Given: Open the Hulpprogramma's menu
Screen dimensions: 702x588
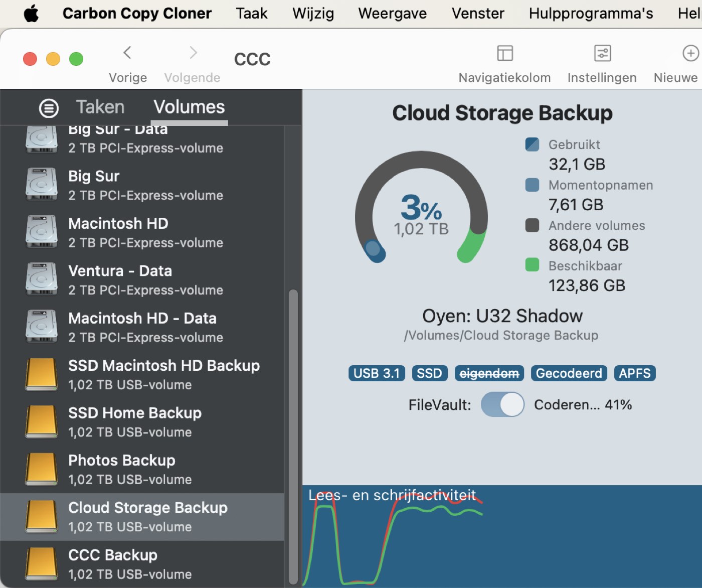Looking at the screenshot, I should (x=591, y=14).
